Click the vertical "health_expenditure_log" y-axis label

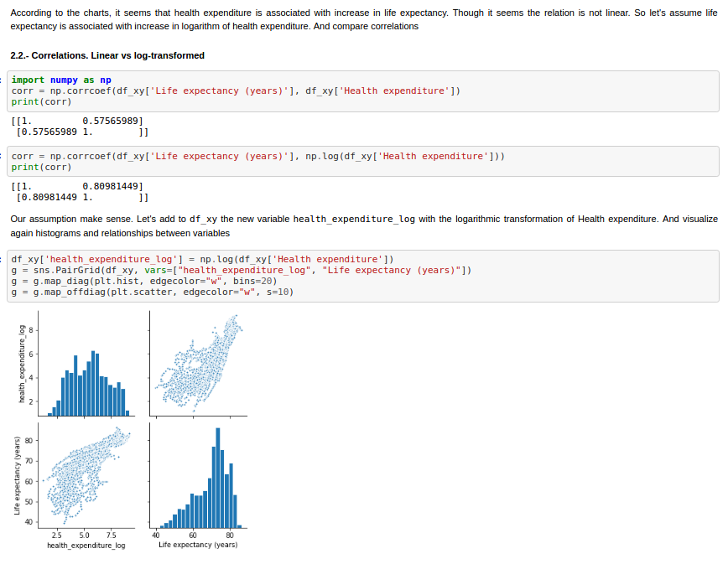point(21,364)
